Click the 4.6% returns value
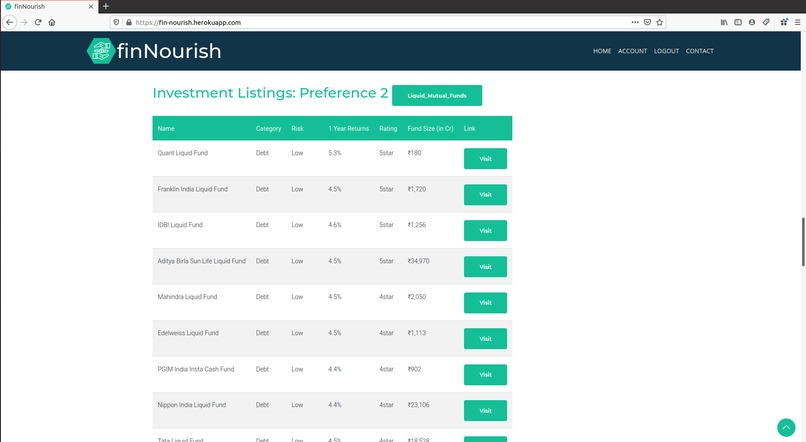 (x=335, y=225)
